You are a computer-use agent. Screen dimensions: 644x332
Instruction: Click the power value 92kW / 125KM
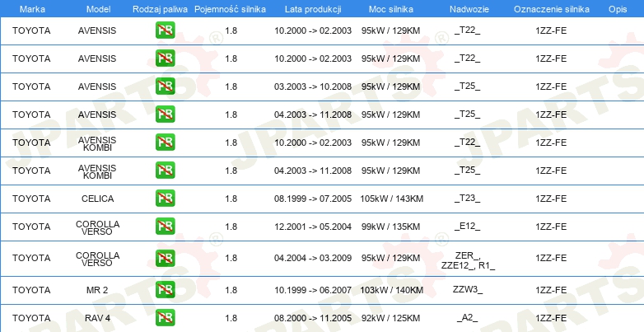pos(390,318)
